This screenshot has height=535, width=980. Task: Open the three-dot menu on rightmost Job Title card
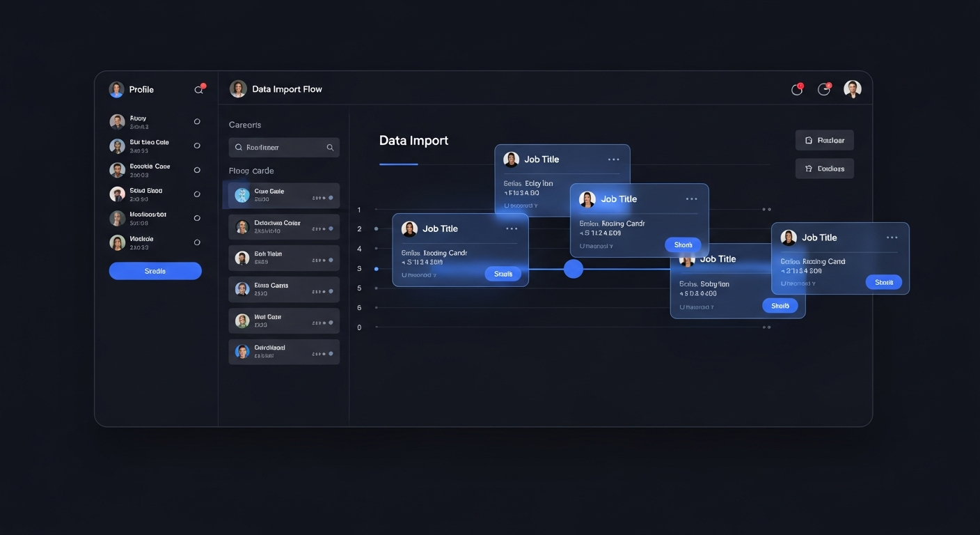[892, 238]
